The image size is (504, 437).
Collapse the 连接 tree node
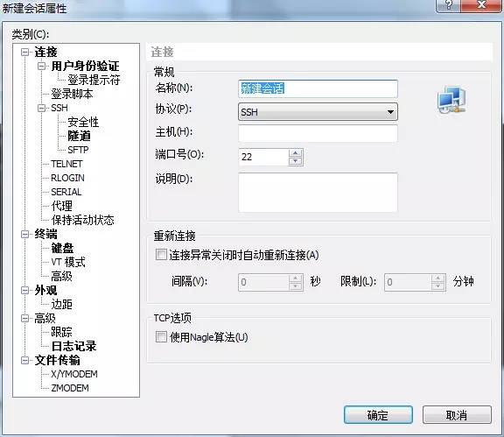coord(24,52)
